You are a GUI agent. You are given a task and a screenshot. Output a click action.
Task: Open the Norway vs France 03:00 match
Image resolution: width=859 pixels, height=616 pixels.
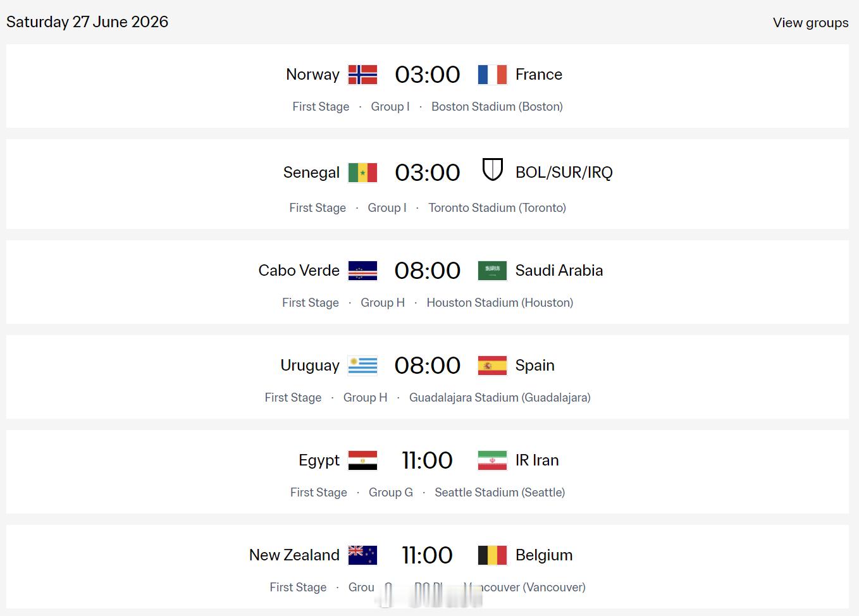click(428, 75)
